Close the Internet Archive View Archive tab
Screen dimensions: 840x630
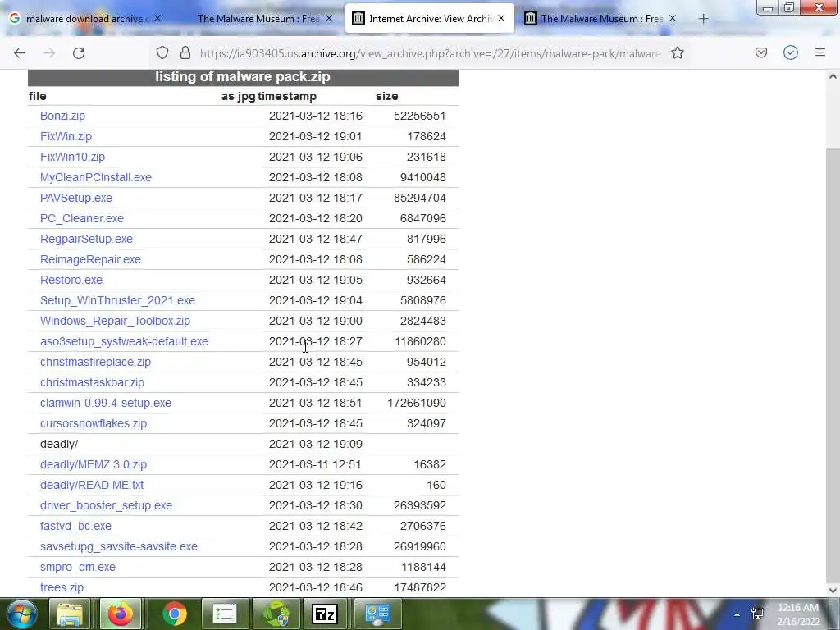[x=501, y=18]
